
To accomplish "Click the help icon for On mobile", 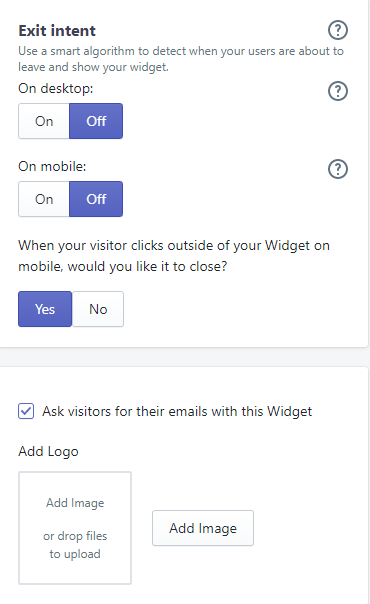I will pos(338,169).
